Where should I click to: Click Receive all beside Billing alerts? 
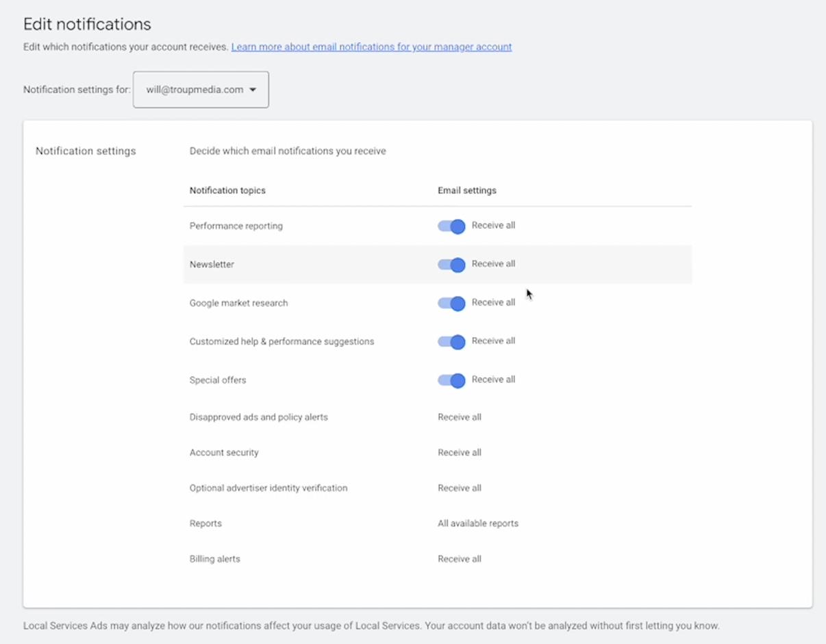point(460,559)
